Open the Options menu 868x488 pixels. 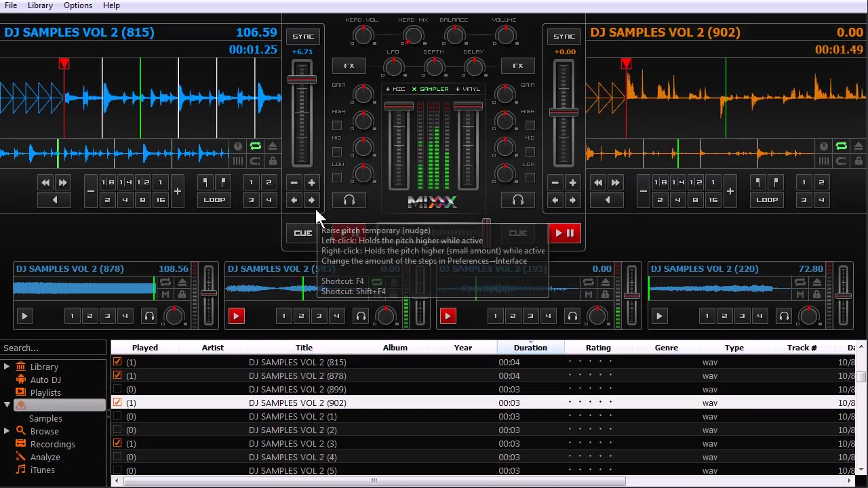[x=78, y=5]
